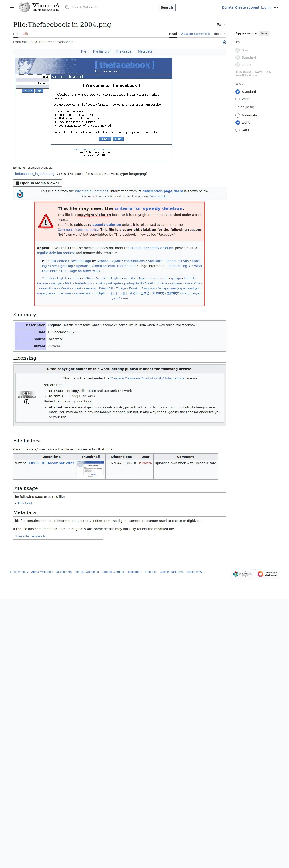Viewport: 289px width, 868px height.
Task: Click You can help link
Action: pos(158,196)
